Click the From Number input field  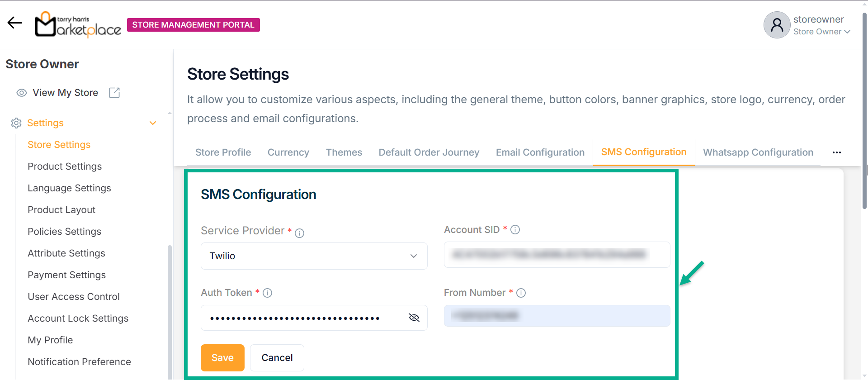557,316
